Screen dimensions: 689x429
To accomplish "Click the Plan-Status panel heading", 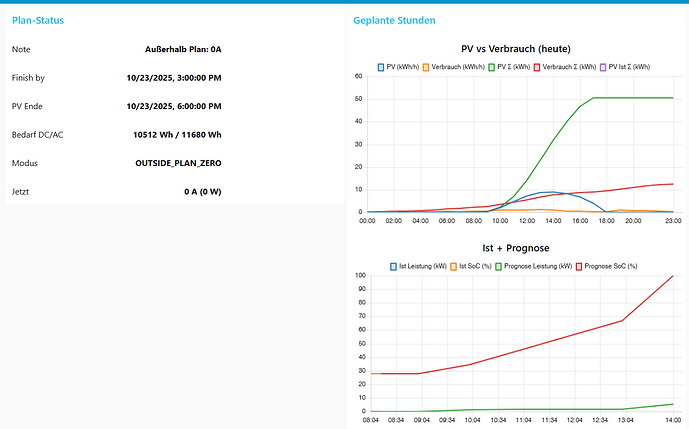I will point(40,20).
